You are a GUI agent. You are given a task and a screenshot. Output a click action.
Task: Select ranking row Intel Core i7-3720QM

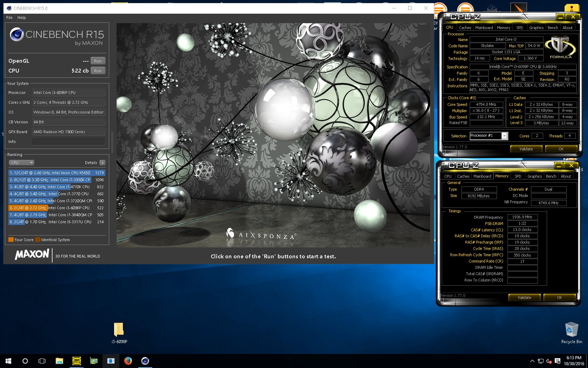pos(57,201)
